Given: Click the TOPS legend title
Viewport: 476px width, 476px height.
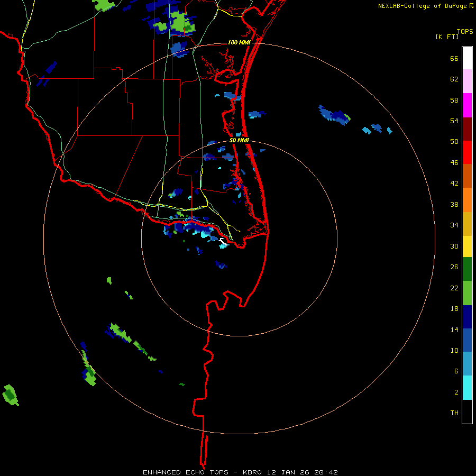Looking at the screenshot, I should [465, 32].
